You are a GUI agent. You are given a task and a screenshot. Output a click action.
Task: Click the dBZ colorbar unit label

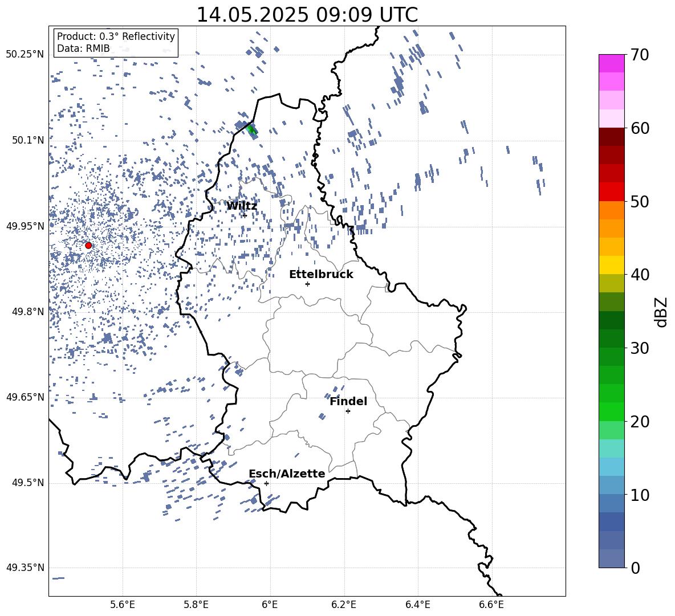pos(662,312)
